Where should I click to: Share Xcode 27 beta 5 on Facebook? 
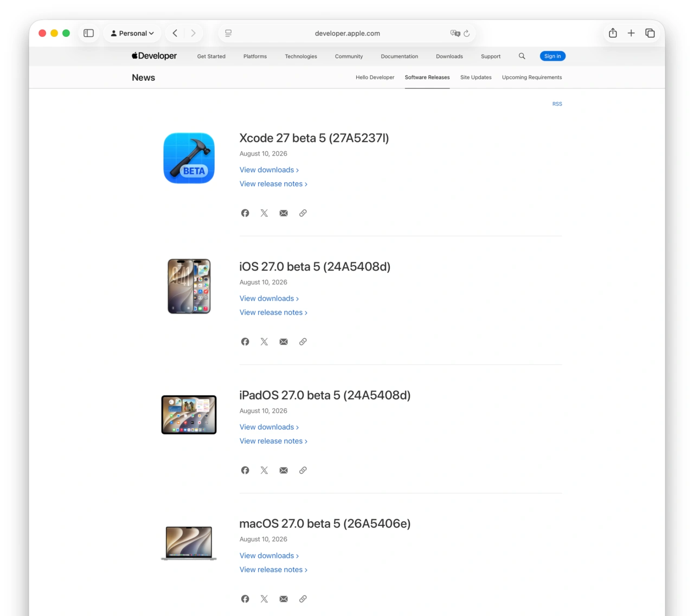[245, 213]
